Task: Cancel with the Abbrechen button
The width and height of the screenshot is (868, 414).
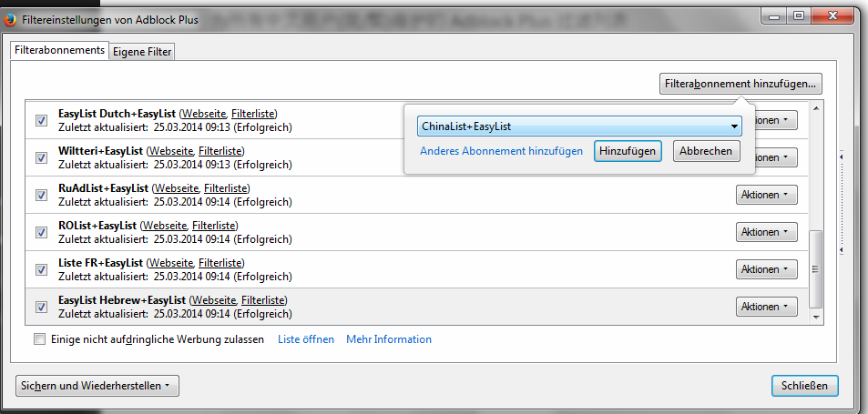Action: [x=706, y=151]
